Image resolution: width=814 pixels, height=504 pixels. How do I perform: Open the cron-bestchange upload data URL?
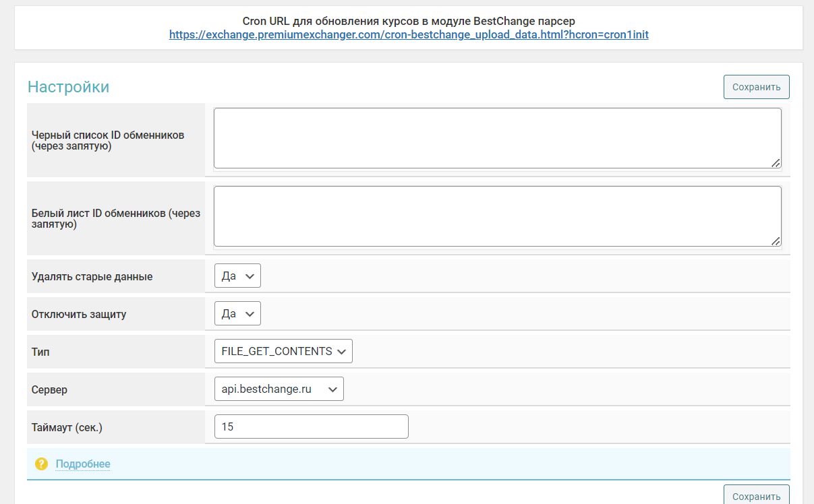pos(409,34)
